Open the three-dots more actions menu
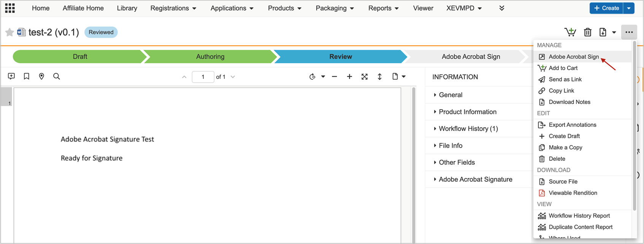Viewport: 644px width, 244px height. [629, 32]
